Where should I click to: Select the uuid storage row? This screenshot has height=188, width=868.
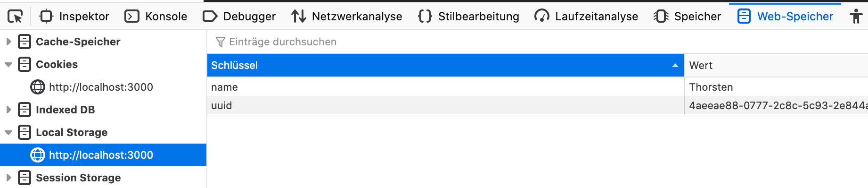(537, 105)
